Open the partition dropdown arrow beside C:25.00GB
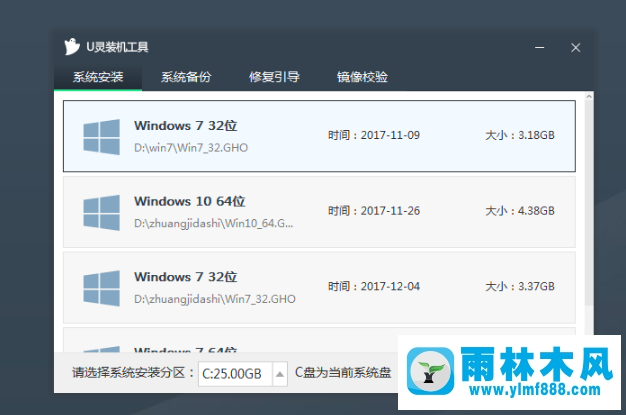626x415 pixels. [x=280, y=374]
